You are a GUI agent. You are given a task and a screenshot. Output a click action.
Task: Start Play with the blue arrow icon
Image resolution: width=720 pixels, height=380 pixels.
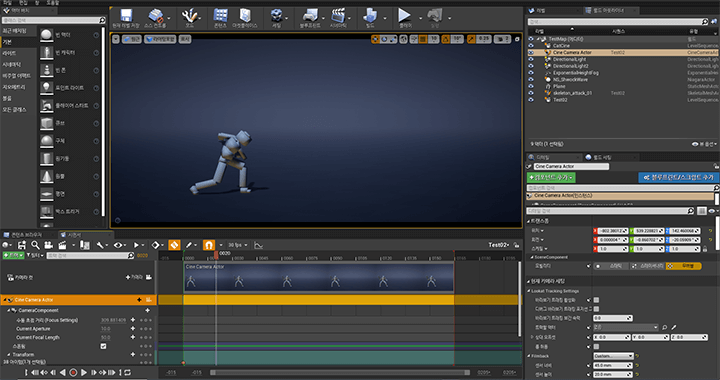click(x=404, y=15)
